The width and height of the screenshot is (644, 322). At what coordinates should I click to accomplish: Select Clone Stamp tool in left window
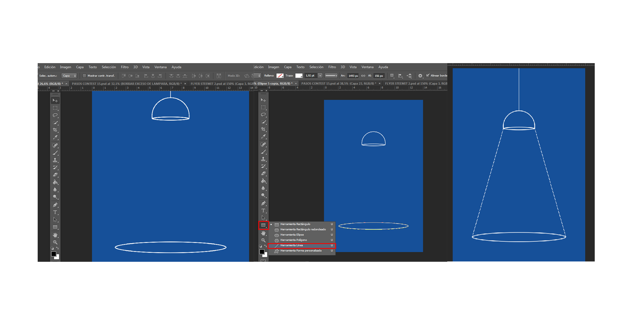pyautogui.click(x=55, y=160)
